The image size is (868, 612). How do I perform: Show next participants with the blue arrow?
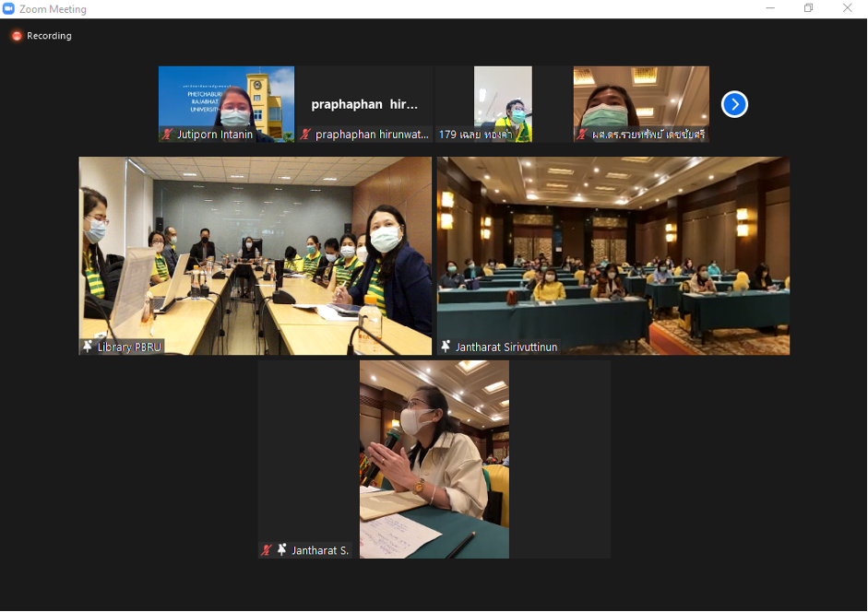734,104
